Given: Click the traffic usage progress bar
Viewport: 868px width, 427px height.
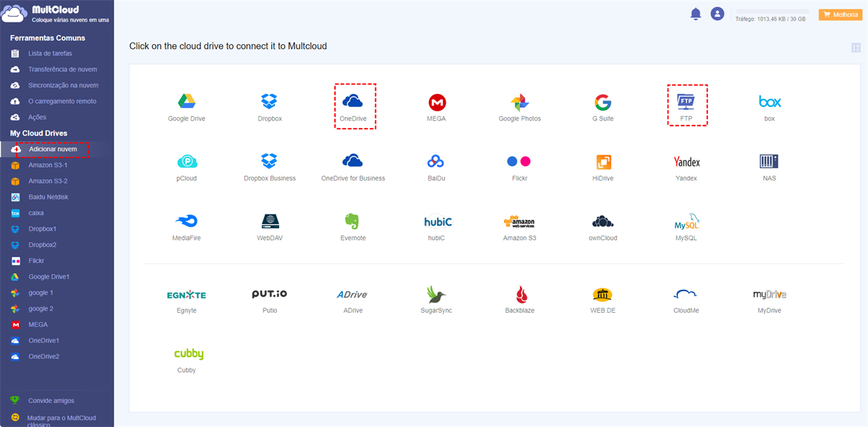Looking at the screenshot, I should (770, 12).
